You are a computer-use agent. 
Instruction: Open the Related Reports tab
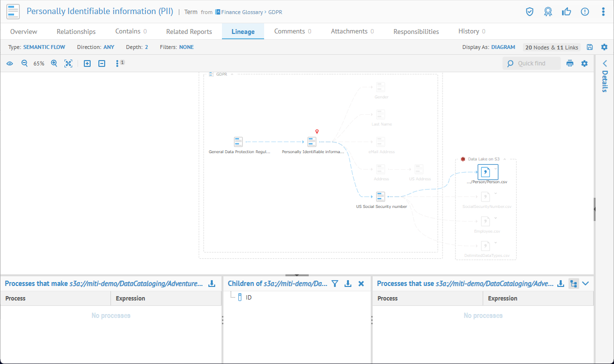coord(189,32)
